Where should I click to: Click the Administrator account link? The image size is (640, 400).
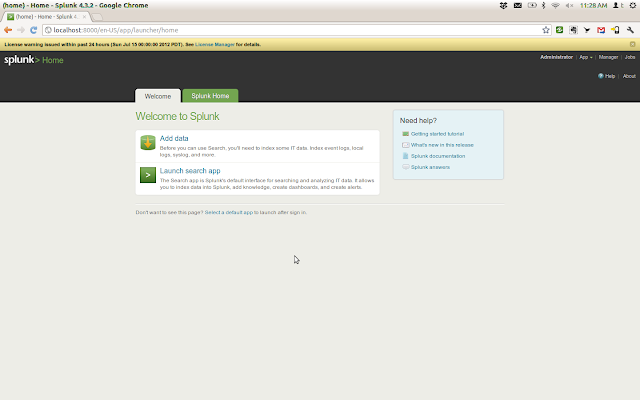(x=556, y=57)
